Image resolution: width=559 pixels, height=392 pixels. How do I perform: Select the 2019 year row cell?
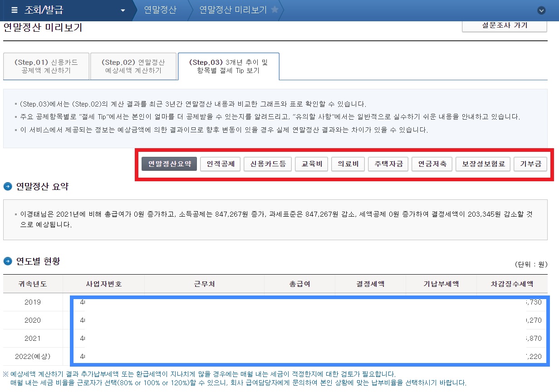33,302
